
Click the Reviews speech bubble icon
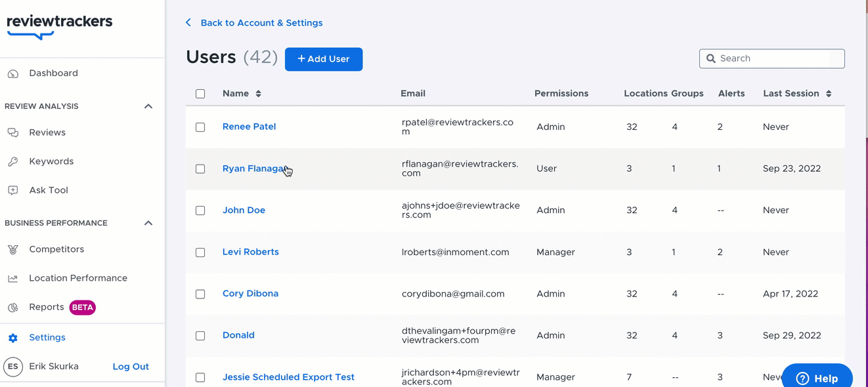point(13,132)
